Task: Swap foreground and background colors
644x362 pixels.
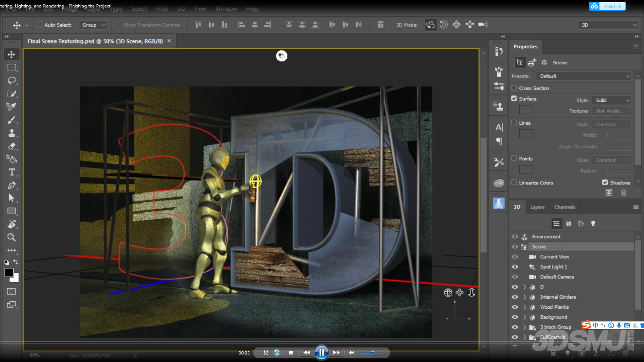Action: coord(16,262)
